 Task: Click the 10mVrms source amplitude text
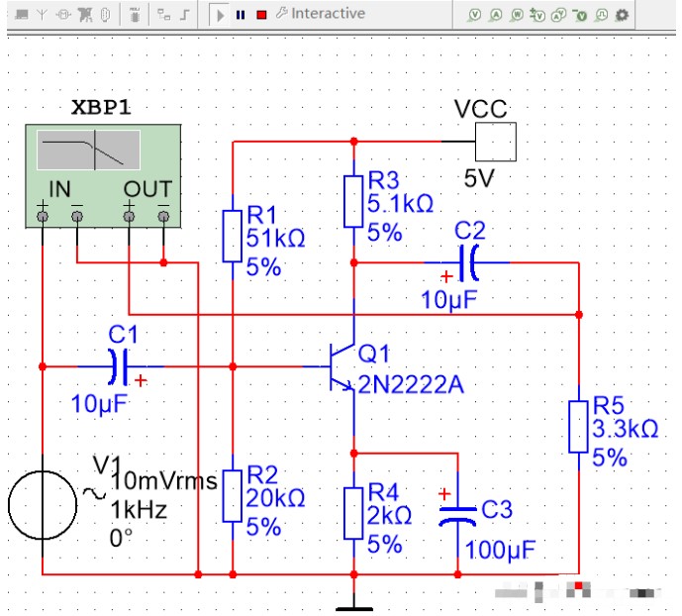[x=164, y=481]
